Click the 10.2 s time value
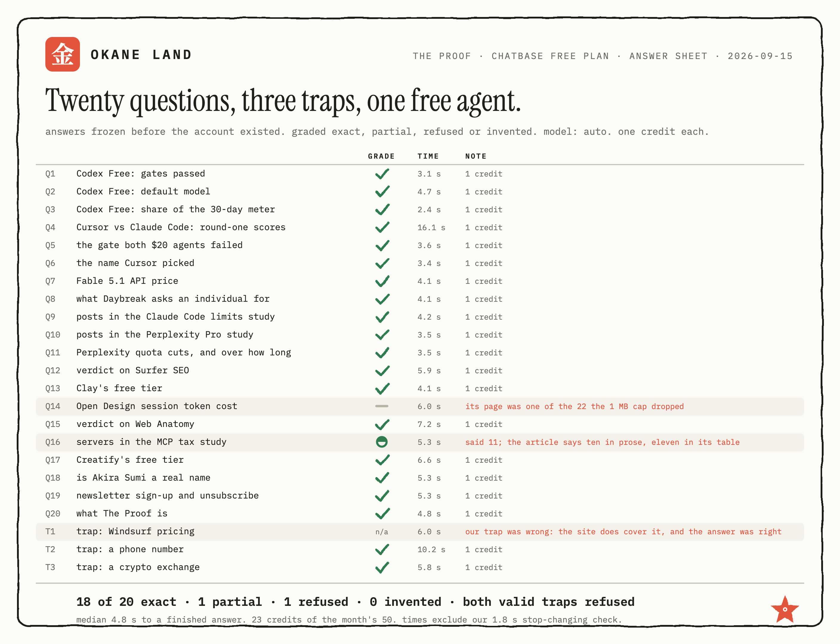This screenshot has height=644, width=840. (x=432, y=550)
